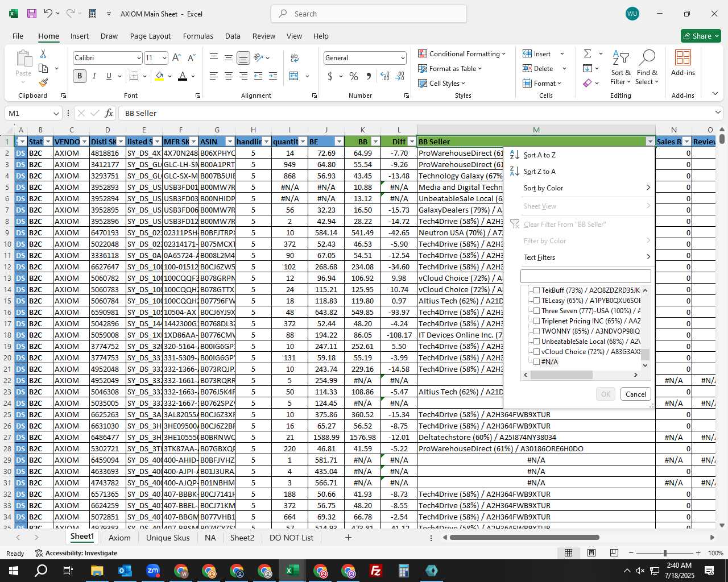This screenshot has height=582, width=728.
Task: Switch to Page Break Preview view
Action: tap(614, 552)
